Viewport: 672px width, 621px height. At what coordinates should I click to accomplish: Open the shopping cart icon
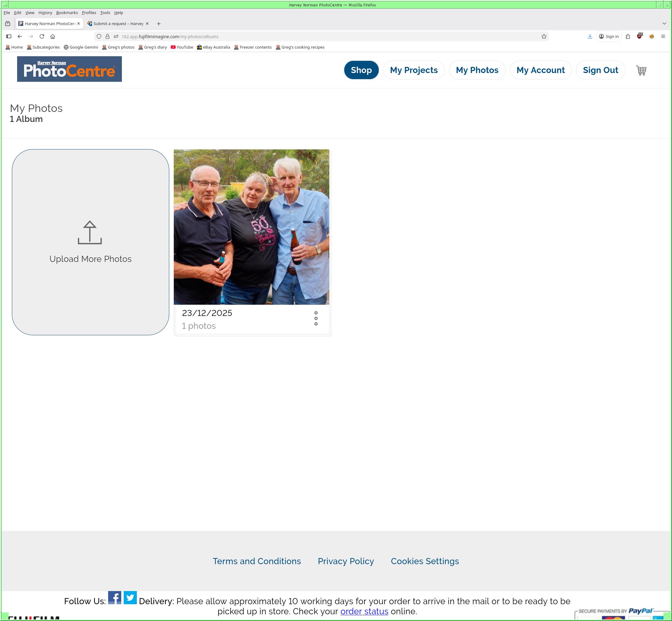pyautogui.click(x=641, y=70)
